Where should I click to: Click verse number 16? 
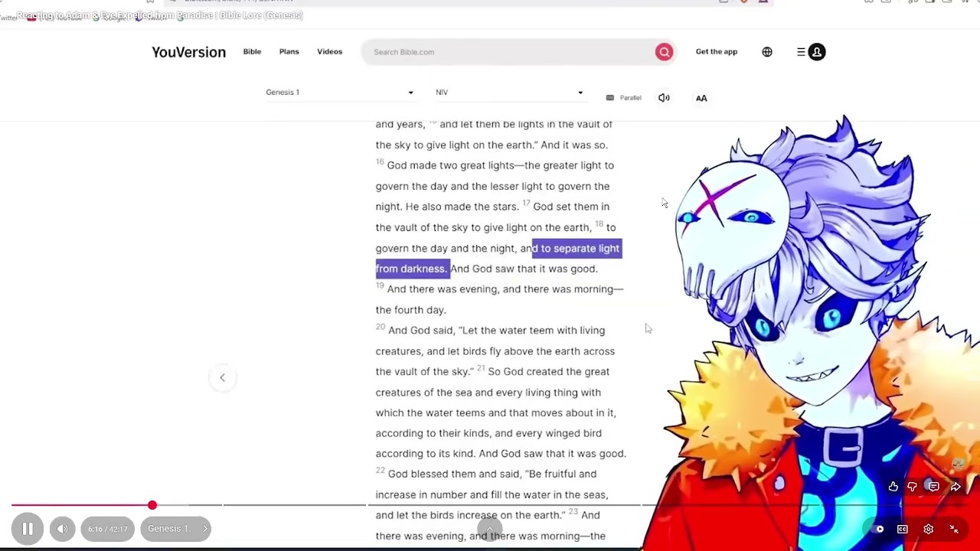coord(380,162)
